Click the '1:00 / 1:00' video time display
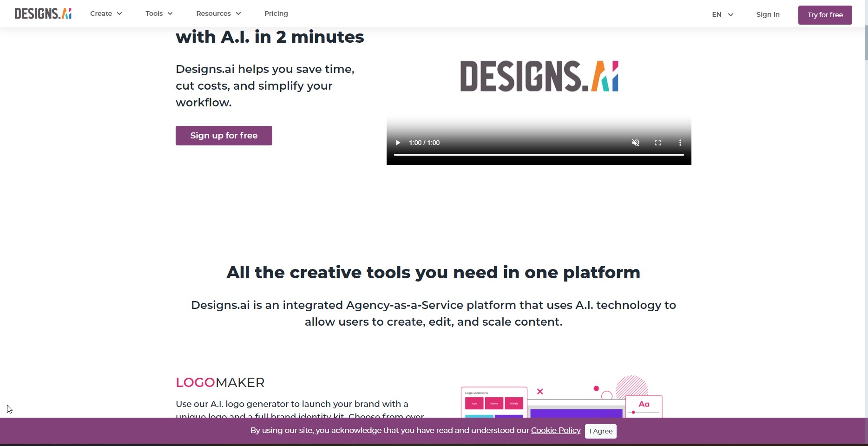The image size is (868, 446). pyautogui.click(x=424, y=143)
